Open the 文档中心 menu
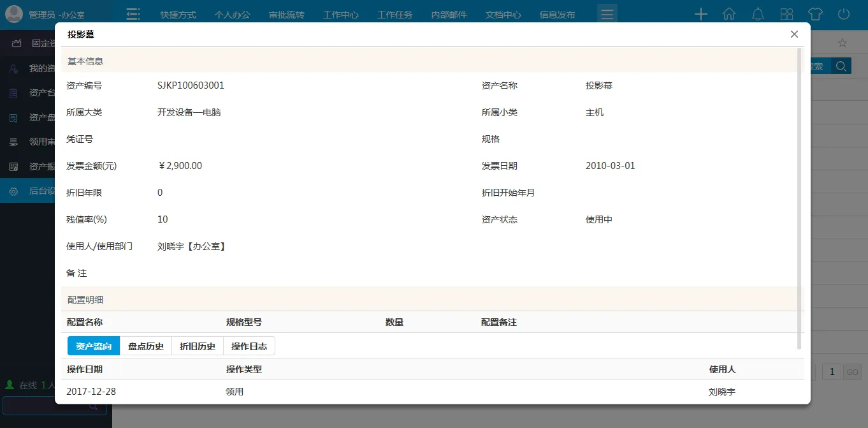This screenshot has height=428, width=868. click(x=503, y=15)
